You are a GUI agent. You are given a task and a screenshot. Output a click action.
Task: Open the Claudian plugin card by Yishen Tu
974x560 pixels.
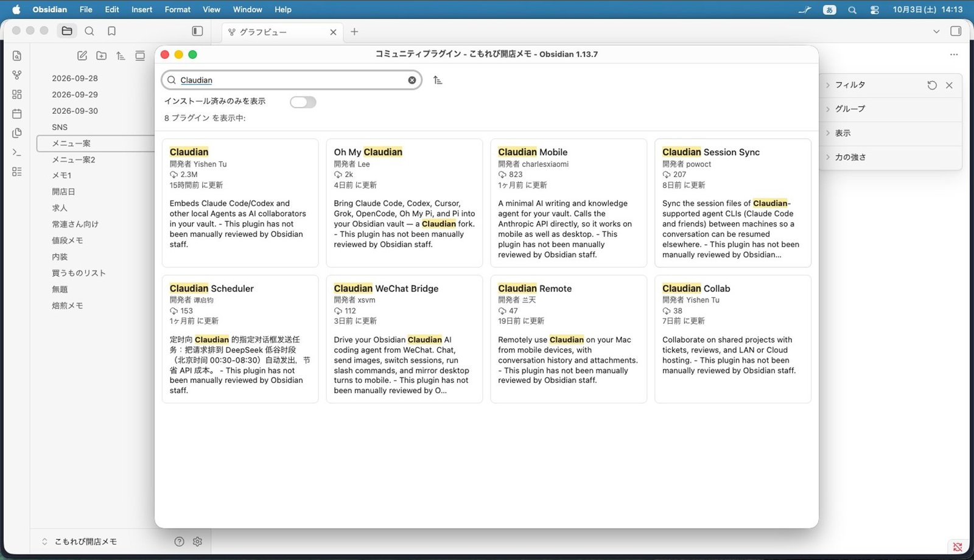tap(240, 203)
